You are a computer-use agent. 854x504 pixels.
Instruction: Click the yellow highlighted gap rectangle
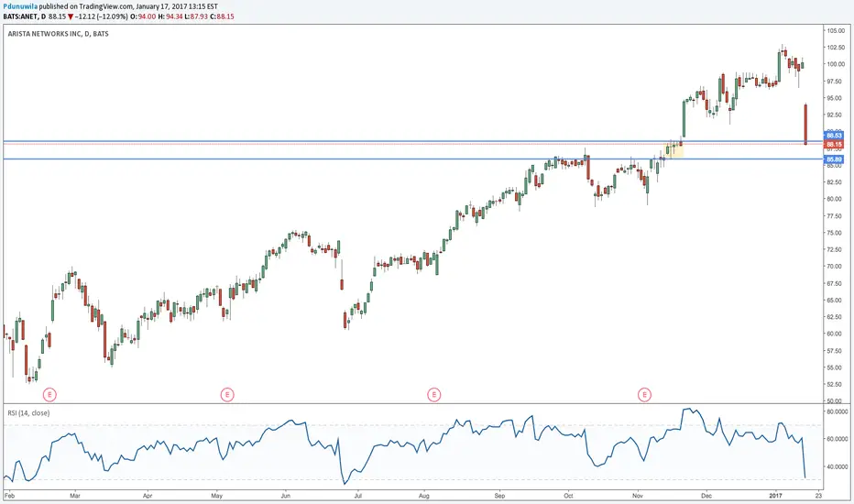(x=673, y=150)
